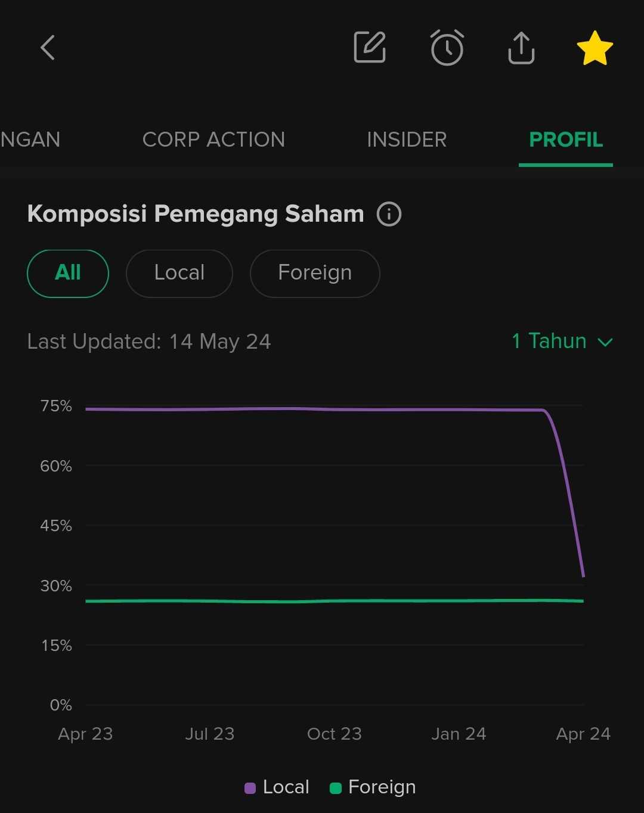Tap the back arrow to return
This screenshot has width=644, height=813.
[48, 48]
